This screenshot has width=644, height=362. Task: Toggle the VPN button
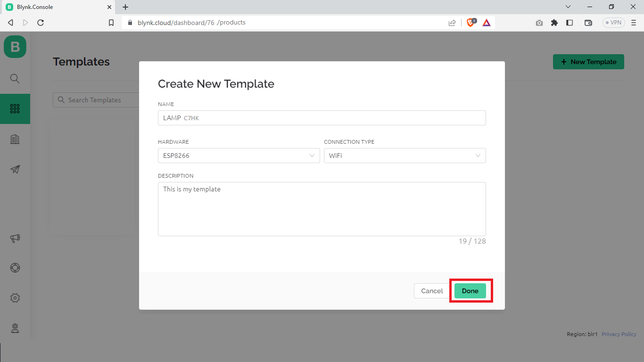pyautogui.click(x=614, y=23)
